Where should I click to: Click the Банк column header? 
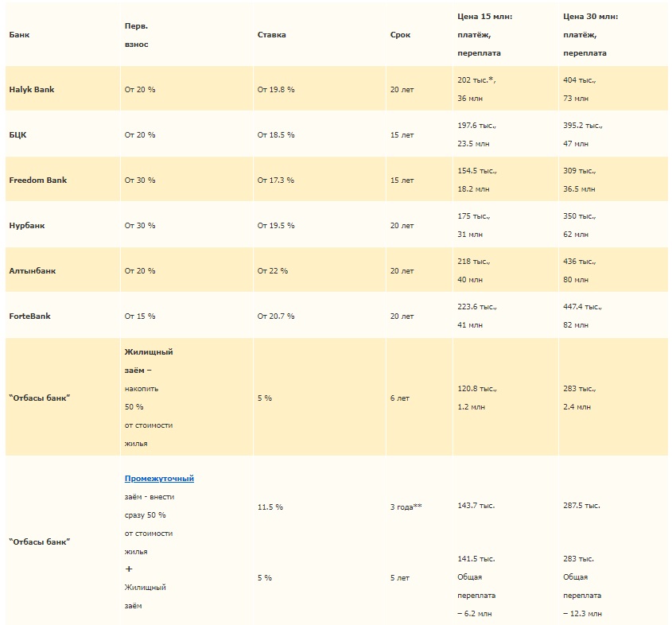pyautogui.click(x=19, y=35)
